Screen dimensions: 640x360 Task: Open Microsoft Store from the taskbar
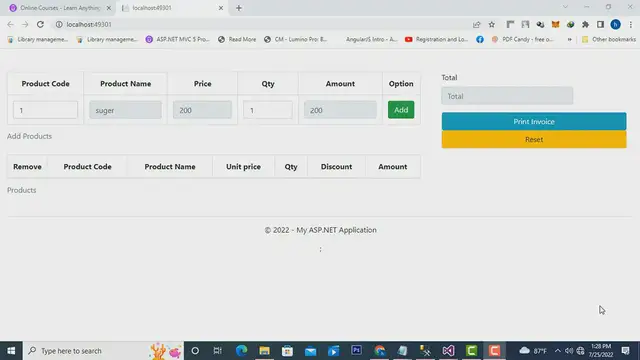pos(287,351)
